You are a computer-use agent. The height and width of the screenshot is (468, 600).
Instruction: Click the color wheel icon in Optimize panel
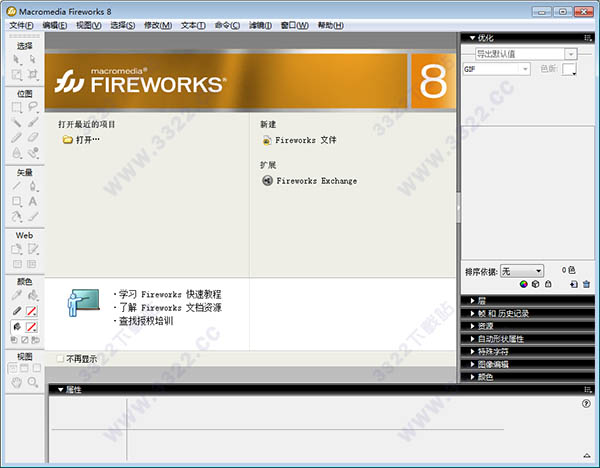523,284
